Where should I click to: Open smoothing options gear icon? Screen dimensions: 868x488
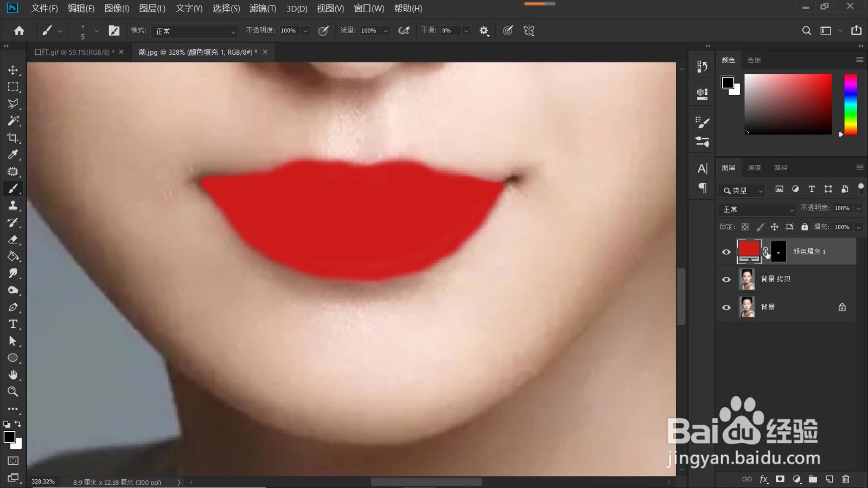[x=484, y=31]
